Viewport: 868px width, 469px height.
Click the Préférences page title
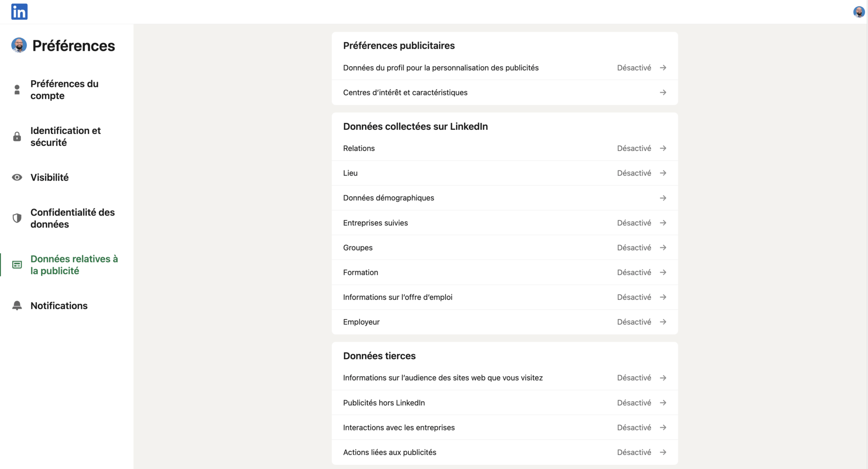[x=73, y=45]
